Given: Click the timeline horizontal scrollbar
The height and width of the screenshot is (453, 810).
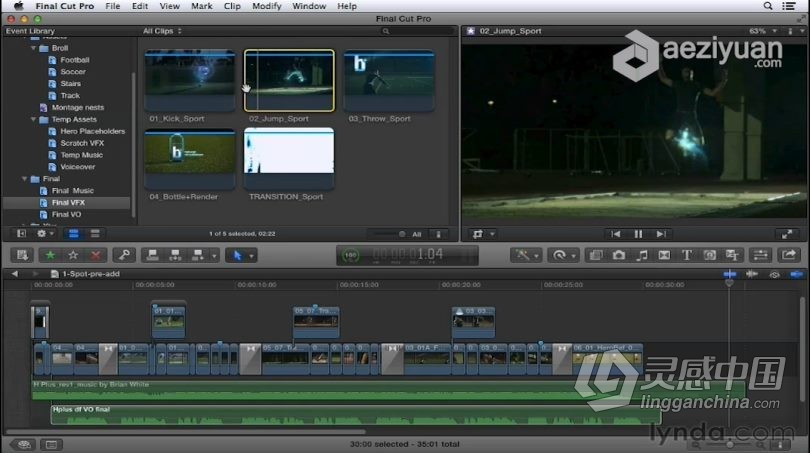Looking at the screenshot, I should point(186,431).
